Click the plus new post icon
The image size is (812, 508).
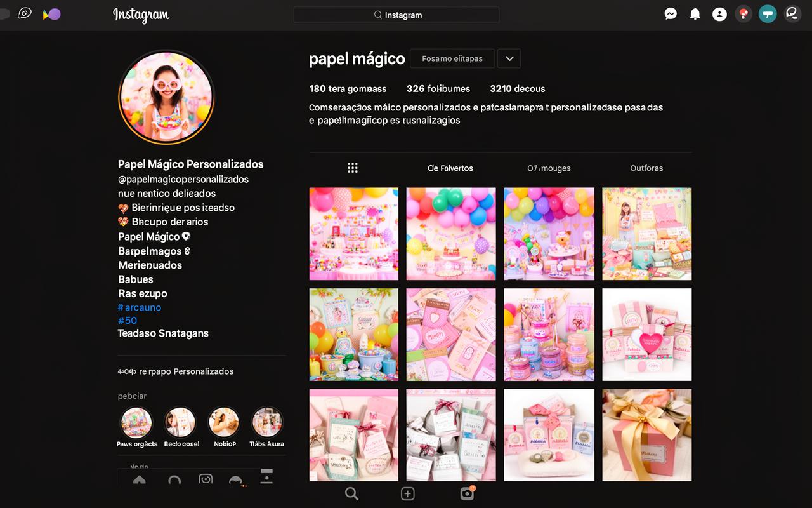point(408,494)
